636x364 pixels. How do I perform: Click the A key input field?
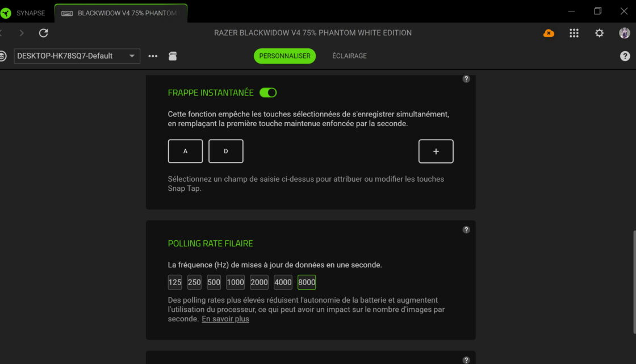185,151
